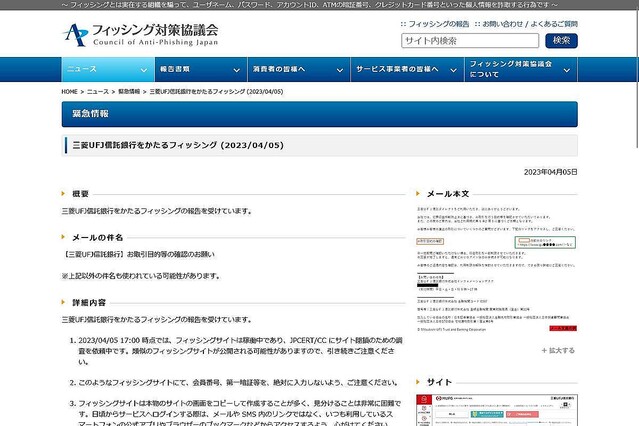639x426 pixels.
Task: Click the 概要 section heading
Action: coord(80,194)
